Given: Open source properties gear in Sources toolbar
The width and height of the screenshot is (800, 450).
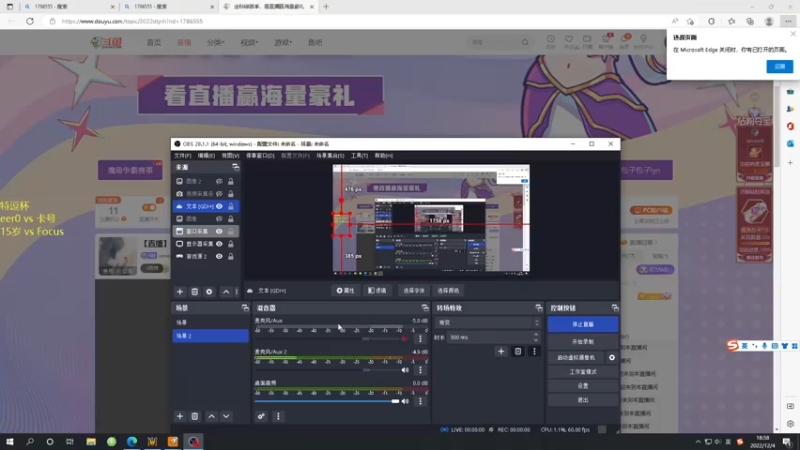Looking at the screenshot, I should [x=209, y=292].
